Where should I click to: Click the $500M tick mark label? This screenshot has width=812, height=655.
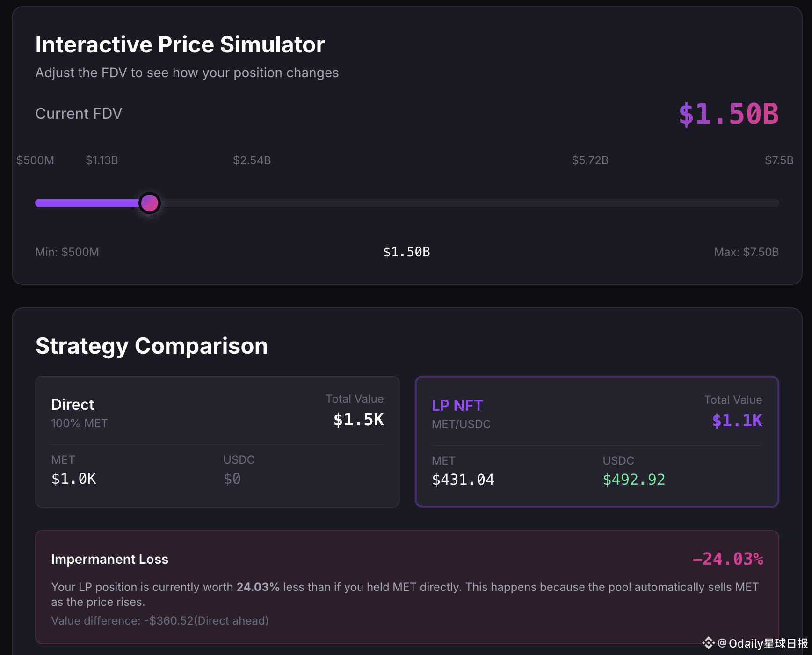(x=35, y=160)
